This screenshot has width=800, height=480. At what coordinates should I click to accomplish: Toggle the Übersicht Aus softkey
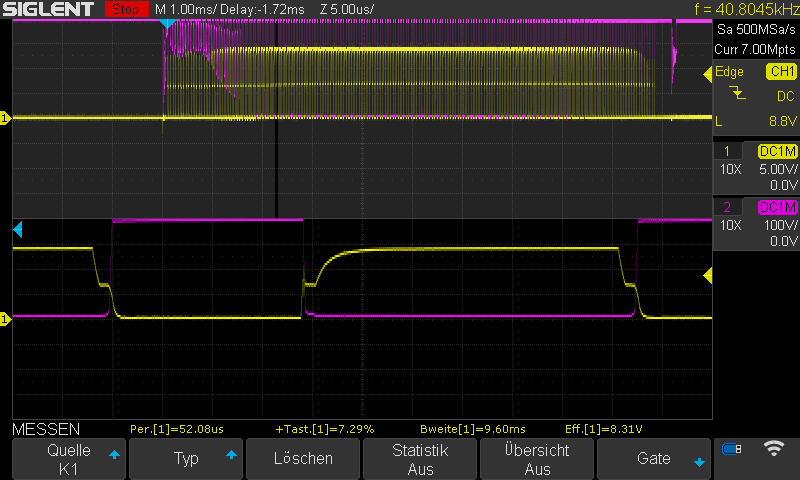[x=537, y=459]
